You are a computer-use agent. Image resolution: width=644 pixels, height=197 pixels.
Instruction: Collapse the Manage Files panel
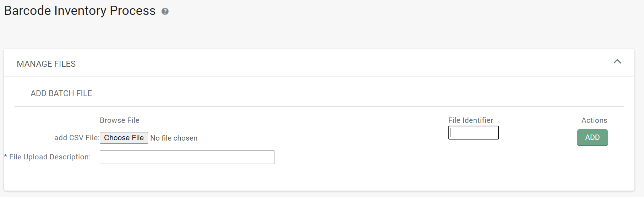(617, 62)
